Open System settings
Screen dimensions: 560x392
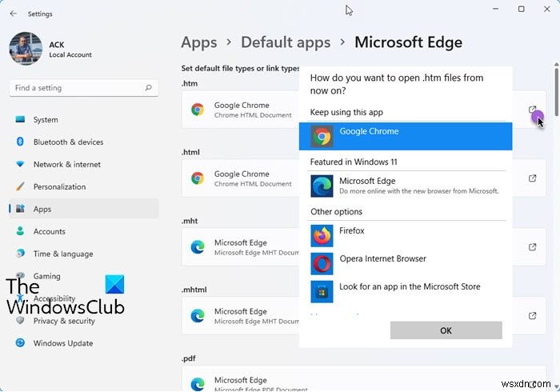click(84, 119)
